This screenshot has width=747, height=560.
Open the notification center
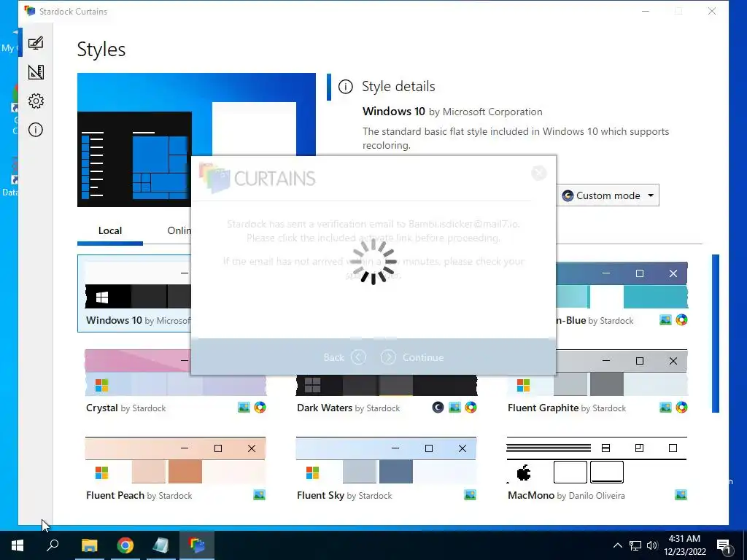(x=724, y=545)
